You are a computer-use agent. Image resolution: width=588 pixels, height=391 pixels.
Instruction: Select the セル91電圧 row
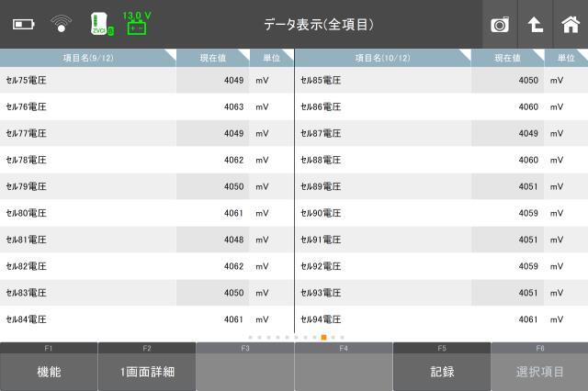(x=441, y=240)
